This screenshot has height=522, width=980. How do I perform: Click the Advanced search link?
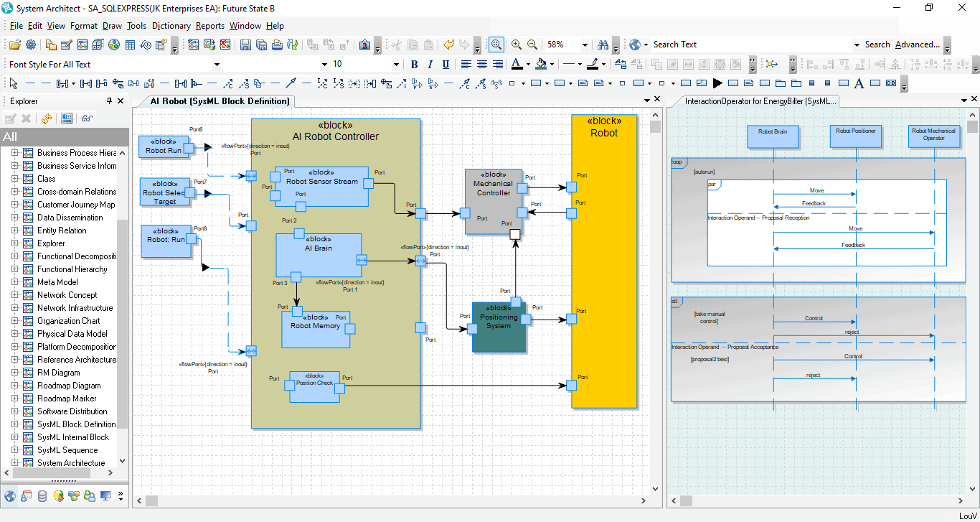pyautogui.click(x=918, y=45)
